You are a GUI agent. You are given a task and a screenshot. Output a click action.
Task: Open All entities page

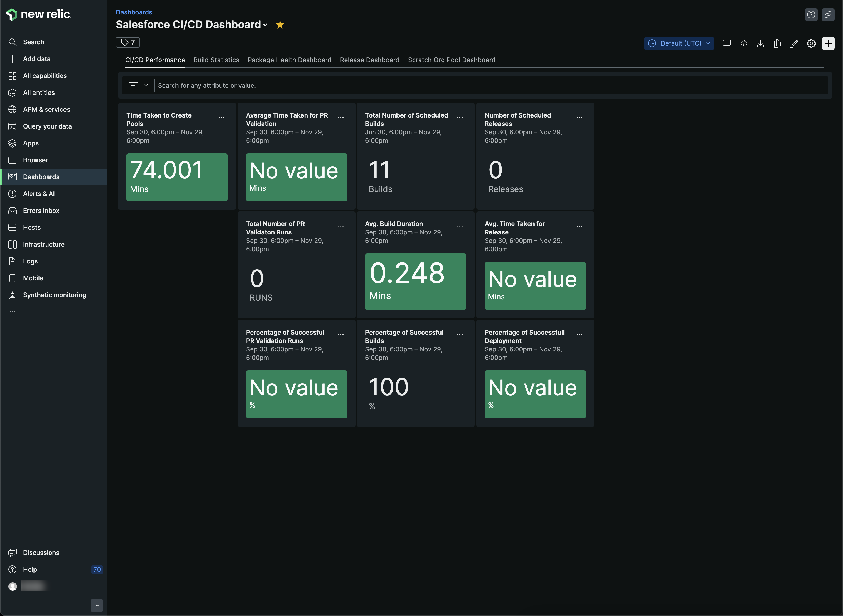[x=54, y=92]
